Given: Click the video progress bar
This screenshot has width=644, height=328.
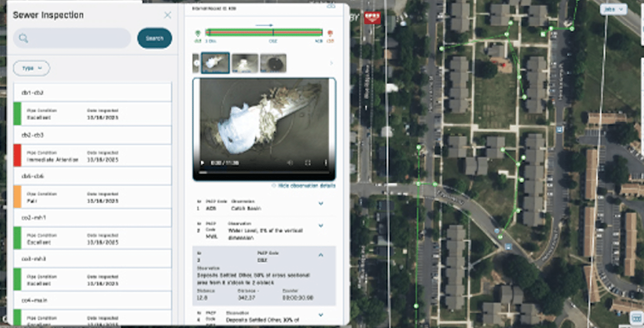Looking at the screenshot, I should pyautogui.click(x=264, y=172).
